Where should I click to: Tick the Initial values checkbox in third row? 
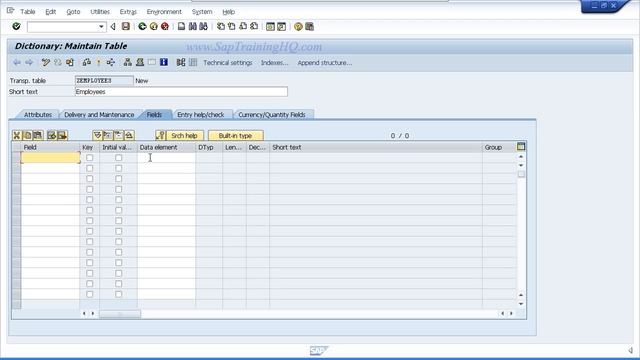pos(118,179)
